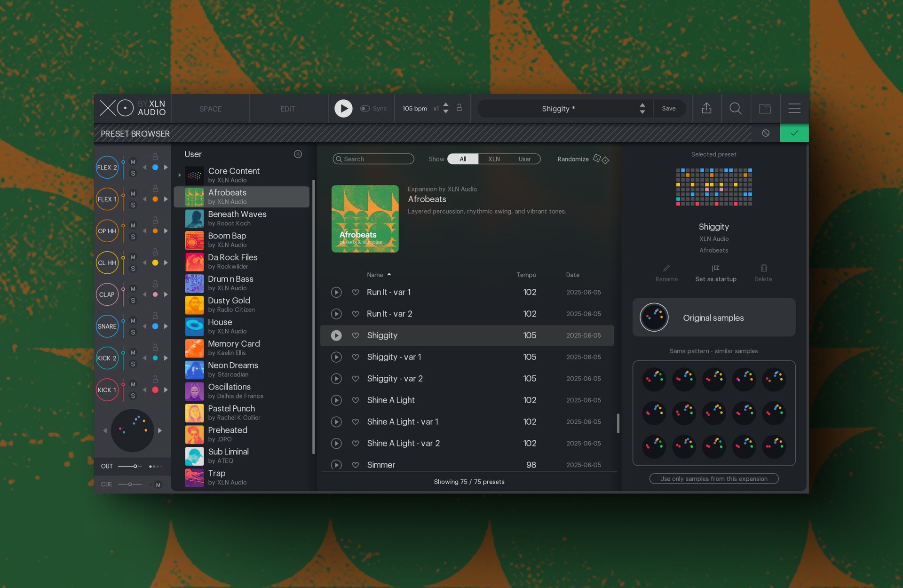903x588 pixels.
Task: Preview the Shiggity - var 2 preset
Action: pos(336,379)
